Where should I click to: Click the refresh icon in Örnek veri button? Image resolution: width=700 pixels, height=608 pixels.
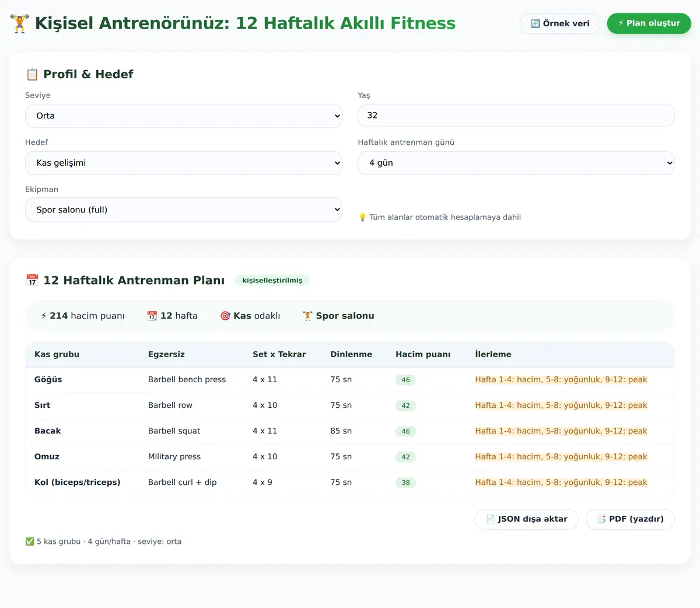pos(535,23)
